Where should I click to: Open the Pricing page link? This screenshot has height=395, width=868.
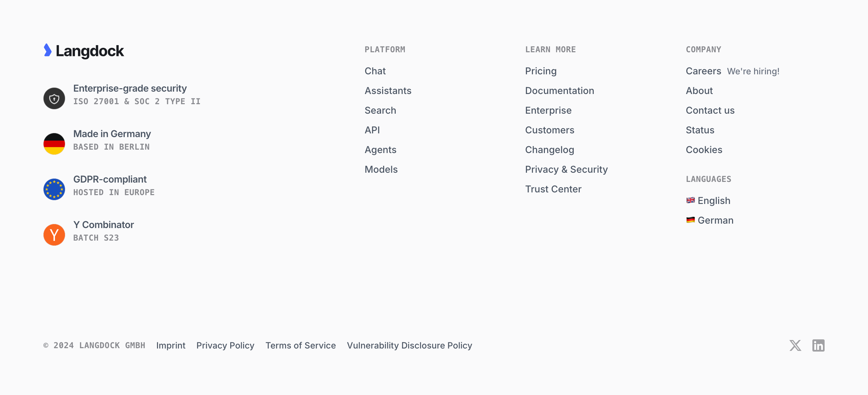pyautogui.click(x=541, y=71)
